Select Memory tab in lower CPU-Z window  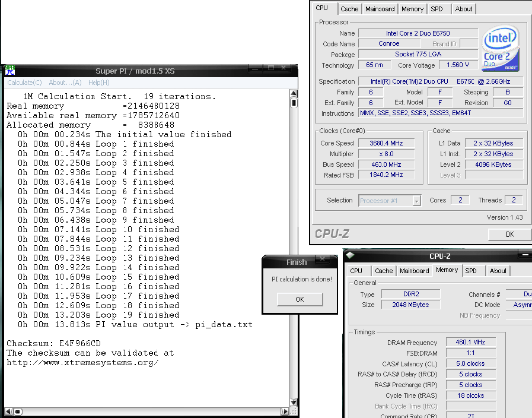click(x=447, y=270)
